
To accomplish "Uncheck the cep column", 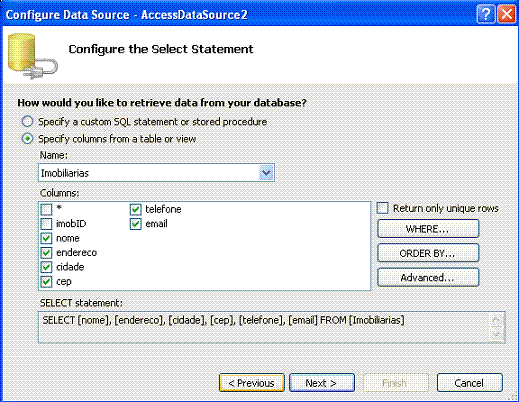I will [x=46, y=282].
